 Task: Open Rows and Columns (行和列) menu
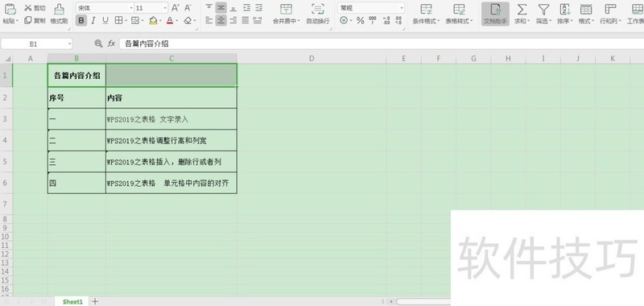[x=610, y=14]
